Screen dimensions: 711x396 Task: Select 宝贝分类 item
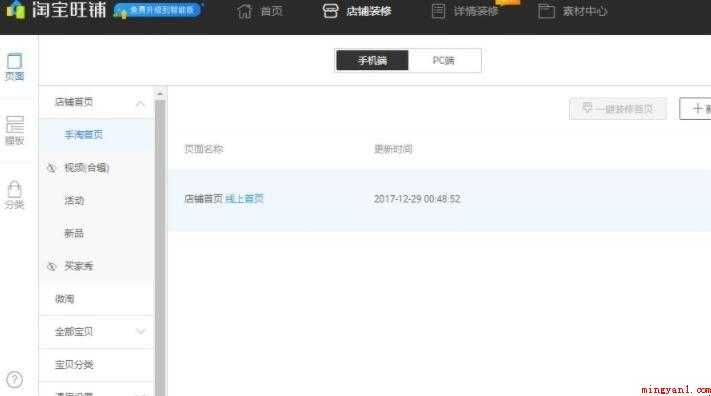coord(74,365)
